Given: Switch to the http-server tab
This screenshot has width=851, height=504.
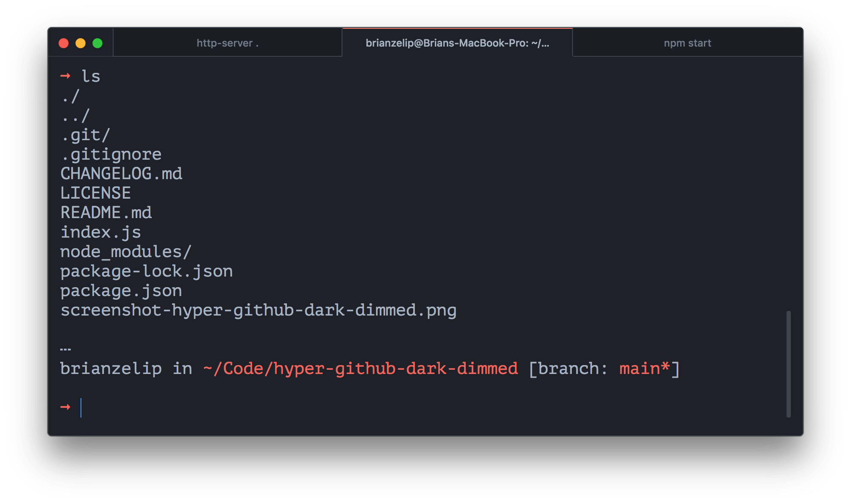Looking at the screenshot, I should pyautogui.click(x=228, y=43).
